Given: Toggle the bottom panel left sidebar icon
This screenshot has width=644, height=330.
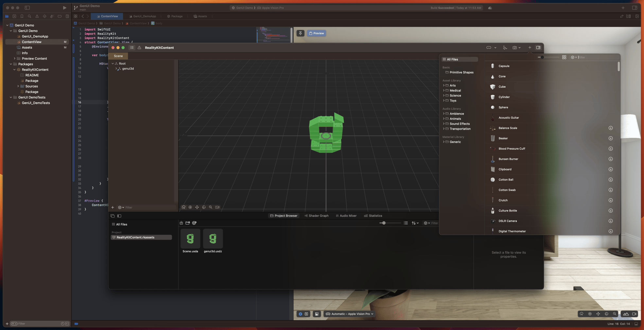Looking at the screenshot, I should click(119, 216).
